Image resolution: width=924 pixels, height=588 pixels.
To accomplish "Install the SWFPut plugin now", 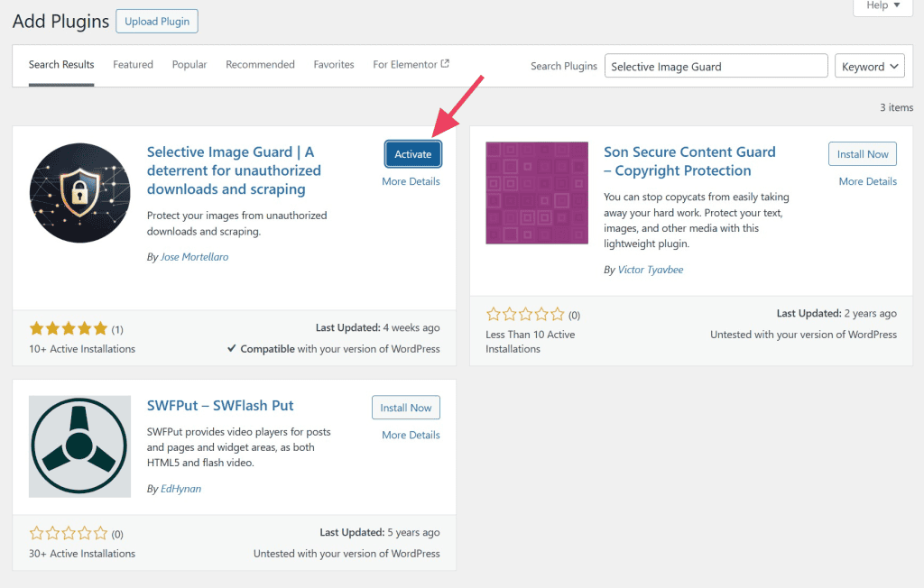I will (406, 408).
